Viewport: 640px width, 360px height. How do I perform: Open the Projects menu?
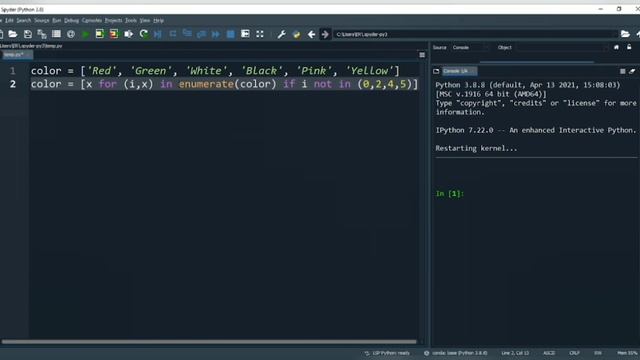tap(113, 20)
